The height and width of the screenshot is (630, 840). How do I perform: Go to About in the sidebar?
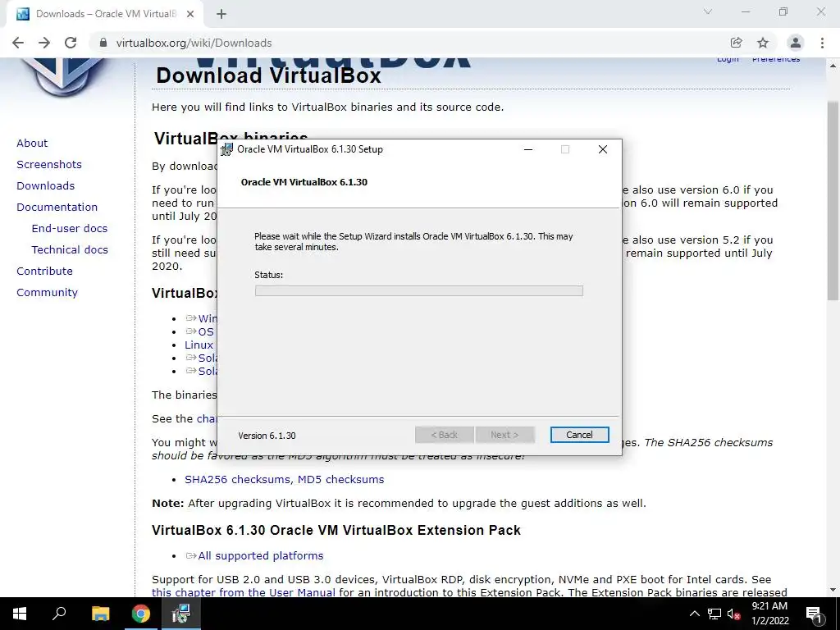click(32, 143)
